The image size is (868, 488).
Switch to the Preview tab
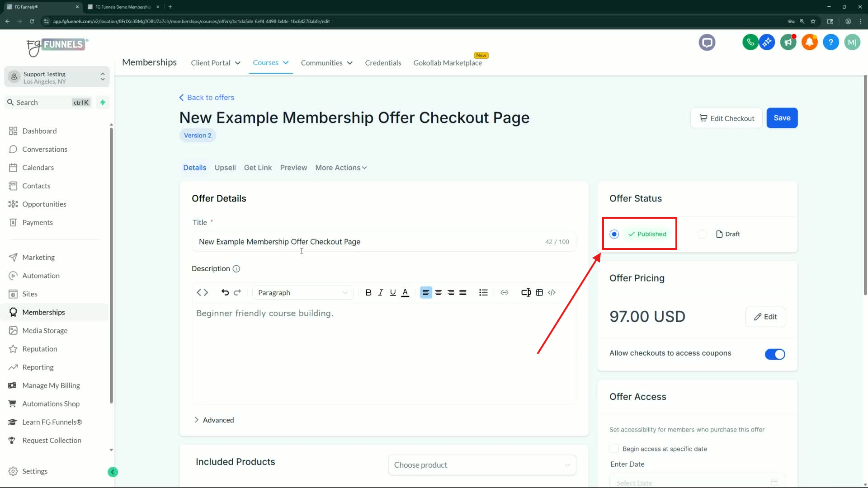(293, 168)
